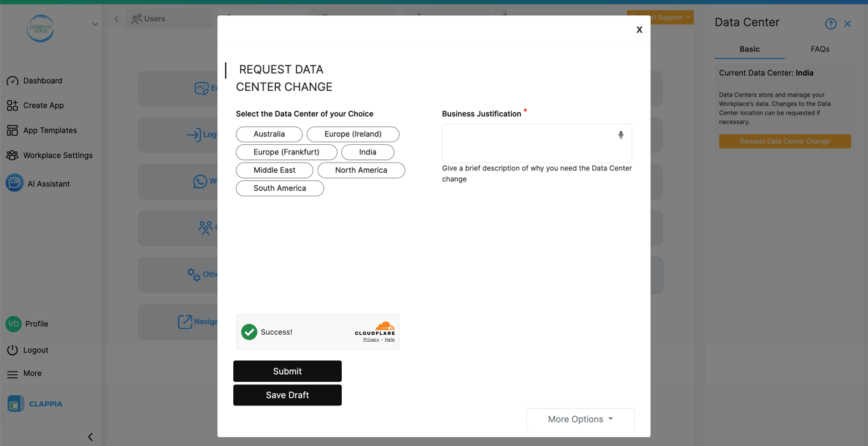
Task: Close the Request Data Center Change dialog
Action: point(639,30)
